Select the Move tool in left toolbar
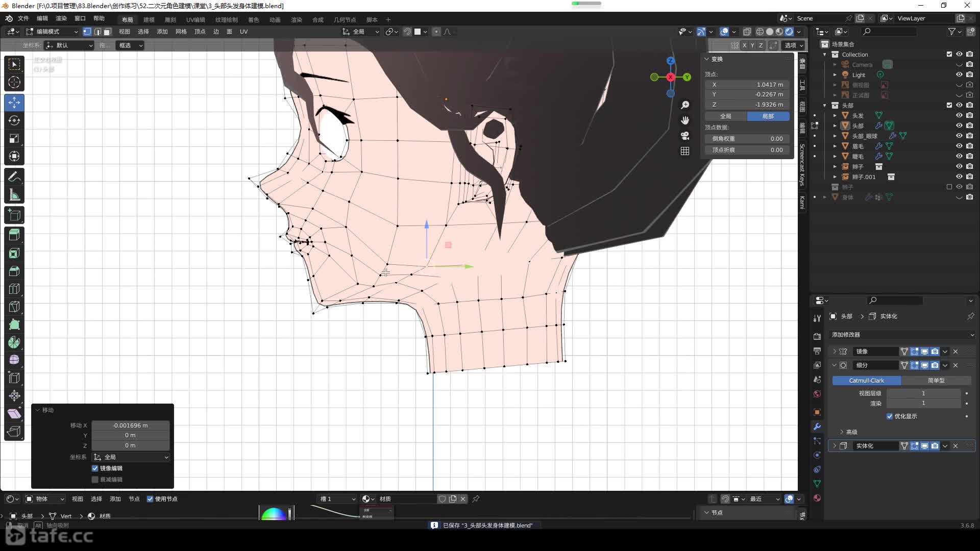This screenshot has width=980, height=551. 14,103
